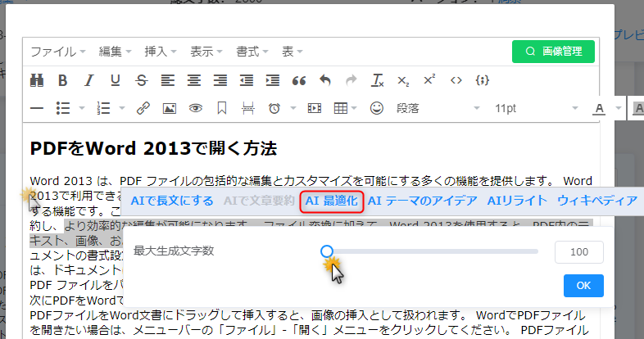Insert a blockquote
This screenshot has height=339, width=644.
point(299,80)
